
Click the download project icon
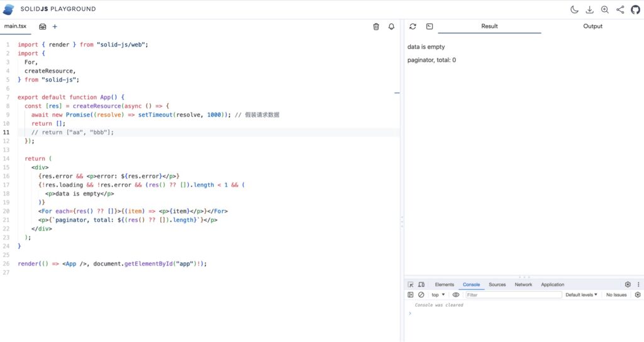coord(589,9)
